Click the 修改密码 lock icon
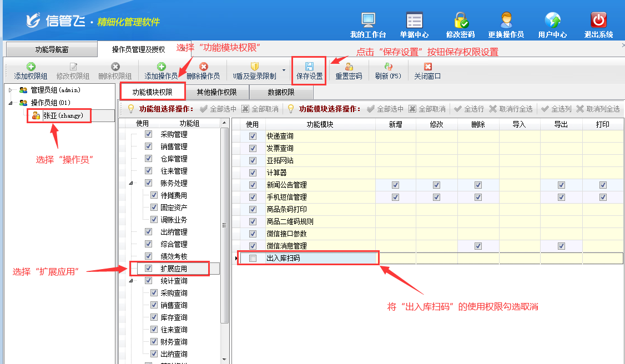625x364 pixels. click(x=460, y=21)
